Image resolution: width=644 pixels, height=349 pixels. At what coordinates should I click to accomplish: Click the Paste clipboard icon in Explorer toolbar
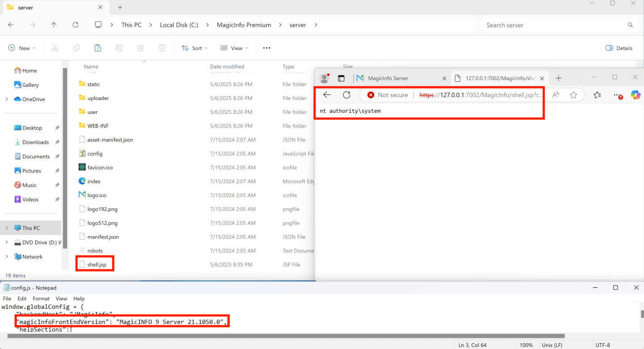[98, 48]
